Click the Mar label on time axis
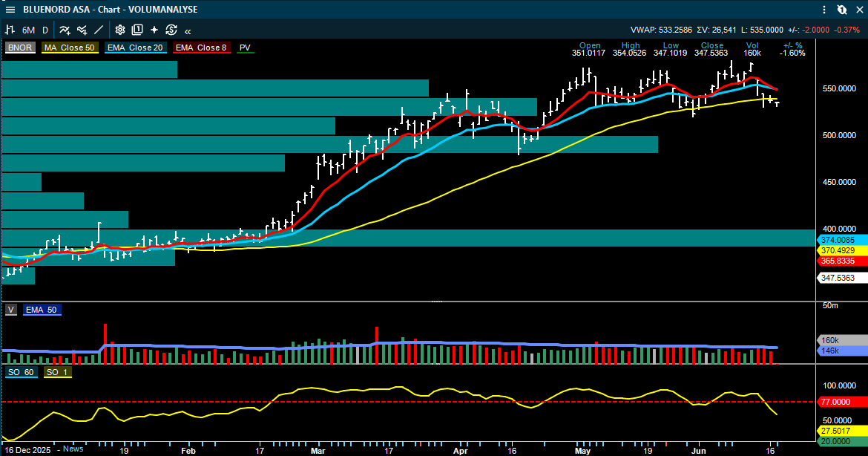 point(318,451)
